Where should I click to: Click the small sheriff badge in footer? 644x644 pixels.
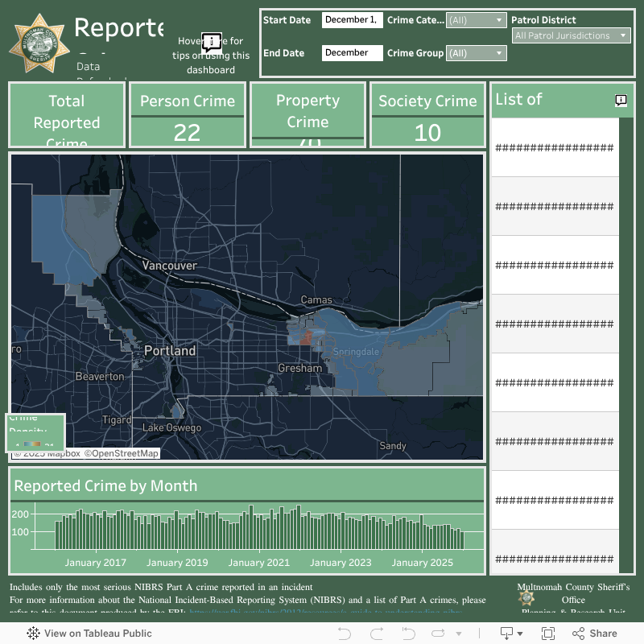(526, 598)
